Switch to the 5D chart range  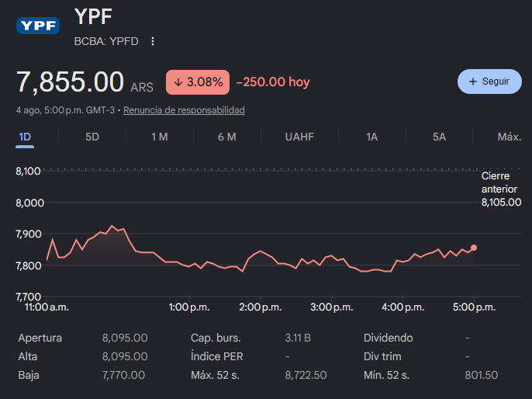(92, 137)
